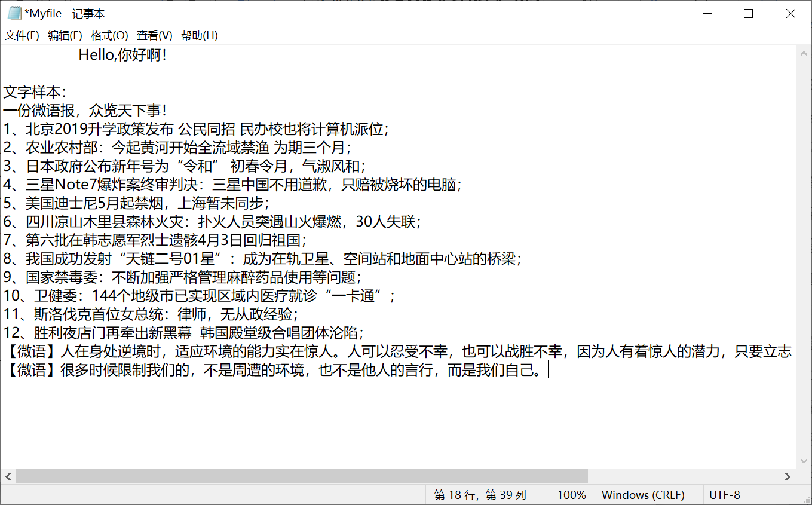The image size is (812, 505).
Task: Click line 10 about 卫健委 一卡通
Action: (x=200, y=296)
